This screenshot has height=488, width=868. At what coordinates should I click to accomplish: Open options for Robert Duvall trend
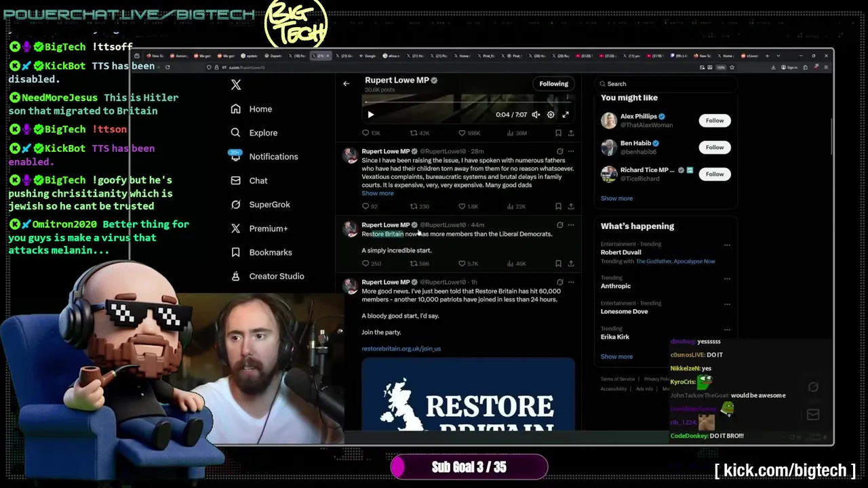point(727,245)
